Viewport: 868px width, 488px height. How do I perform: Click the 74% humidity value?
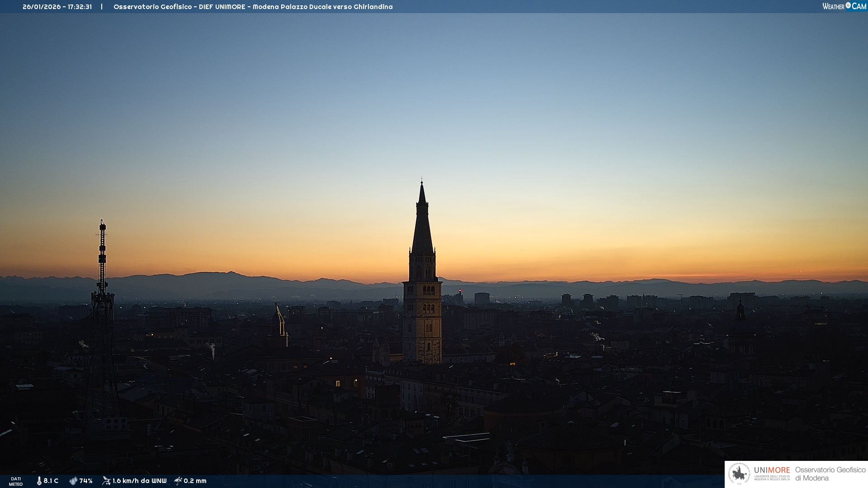tap(86, 481)
